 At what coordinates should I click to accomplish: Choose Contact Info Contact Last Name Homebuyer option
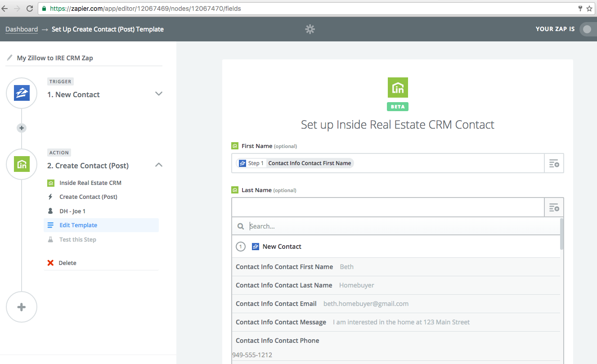(x=396, y=285)
